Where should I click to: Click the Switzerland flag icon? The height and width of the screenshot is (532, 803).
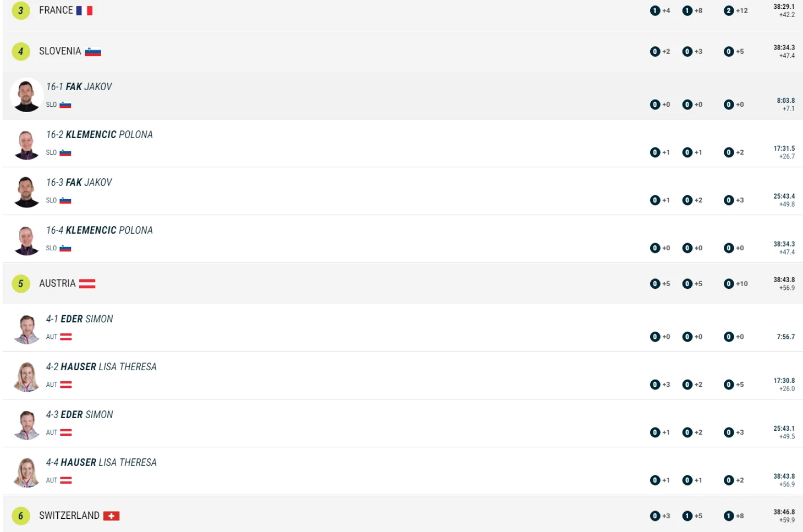tap(111, 516)
